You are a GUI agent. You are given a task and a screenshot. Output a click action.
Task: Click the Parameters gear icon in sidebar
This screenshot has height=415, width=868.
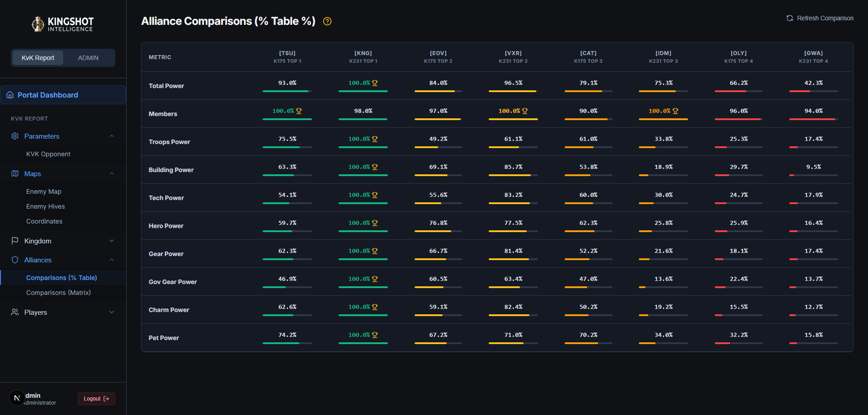[x=15, y=136]
